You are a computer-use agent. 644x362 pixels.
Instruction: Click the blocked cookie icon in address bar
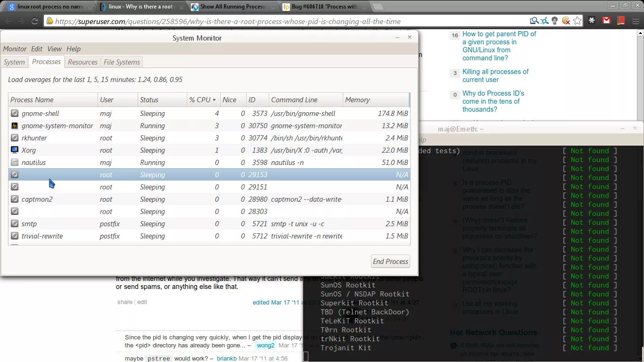pyautogui.click(x=566, y=21)
